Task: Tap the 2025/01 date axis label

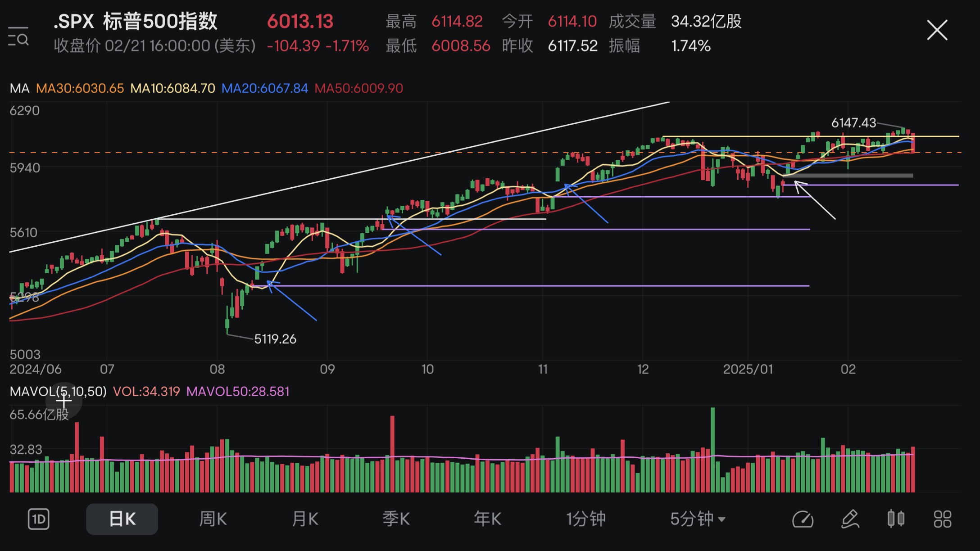Action: click(x=748, y=369)
